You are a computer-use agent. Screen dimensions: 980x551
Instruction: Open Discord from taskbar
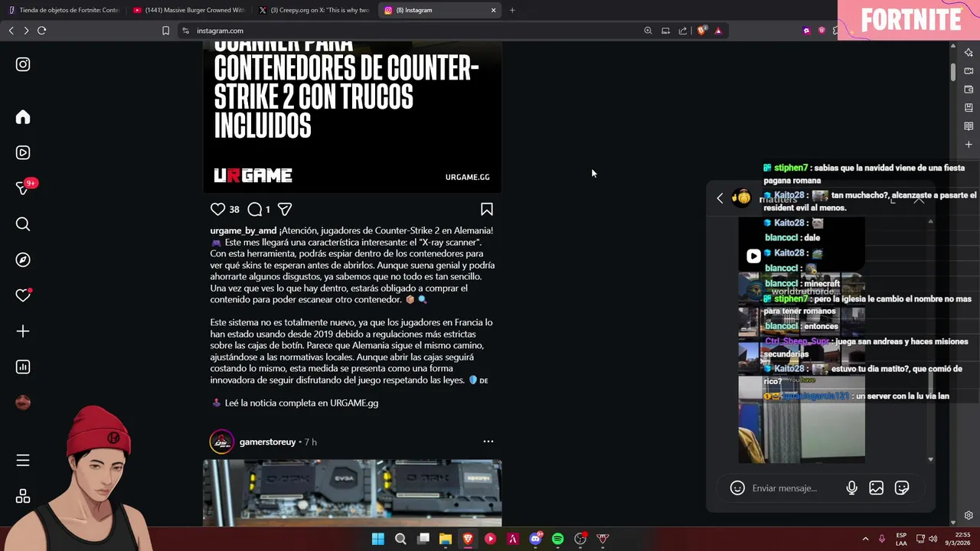coord(536,539)
